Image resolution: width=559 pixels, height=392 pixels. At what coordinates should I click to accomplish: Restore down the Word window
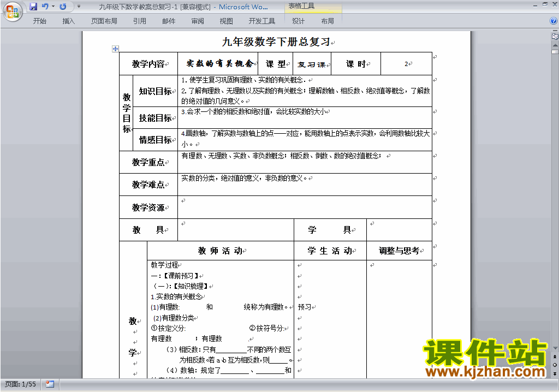(544, 4)
